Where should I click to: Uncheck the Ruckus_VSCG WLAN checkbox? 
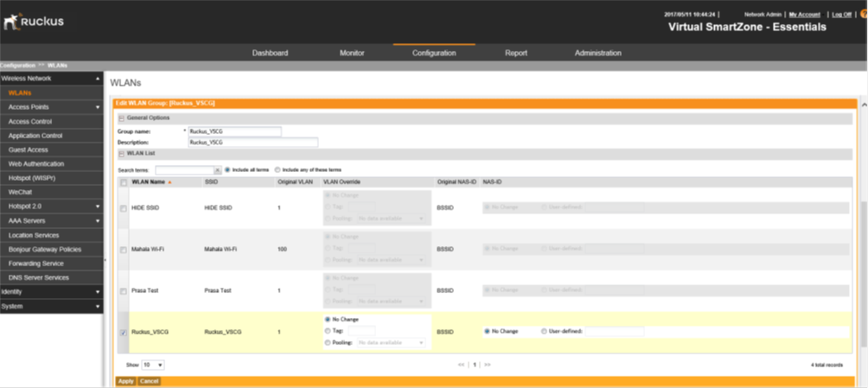click(x=123, y=332)
